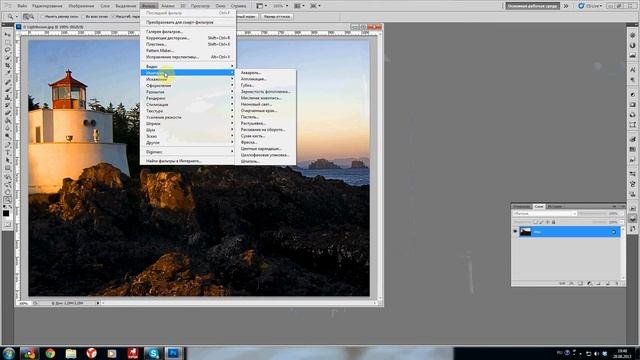Open Google Chrome from the taskbar
The image size is (640, 360).
(x=50, y=353)
